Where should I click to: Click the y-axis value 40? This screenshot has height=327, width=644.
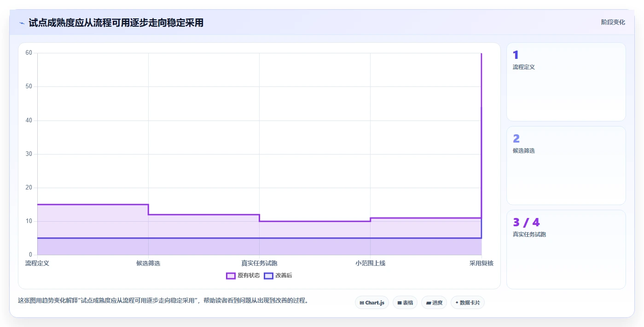(x=29, y=120)
